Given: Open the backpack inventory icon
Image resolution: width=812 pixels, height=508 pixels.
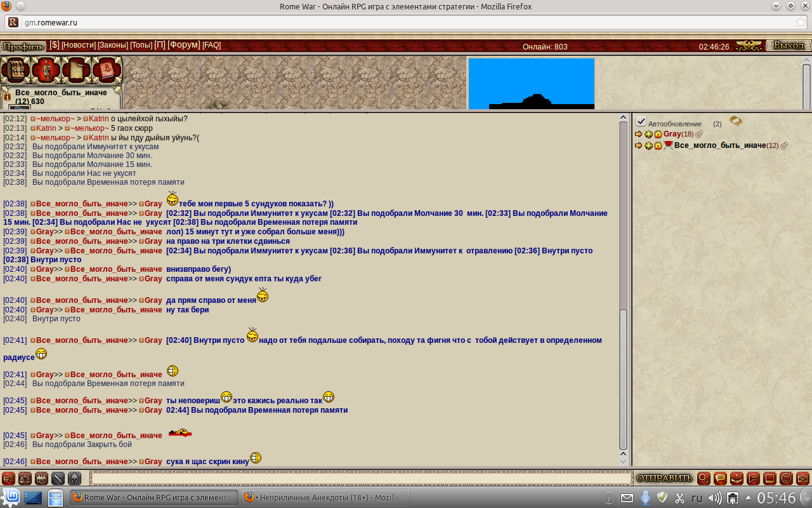Looking at the screenshot, I should coord(16,70).
